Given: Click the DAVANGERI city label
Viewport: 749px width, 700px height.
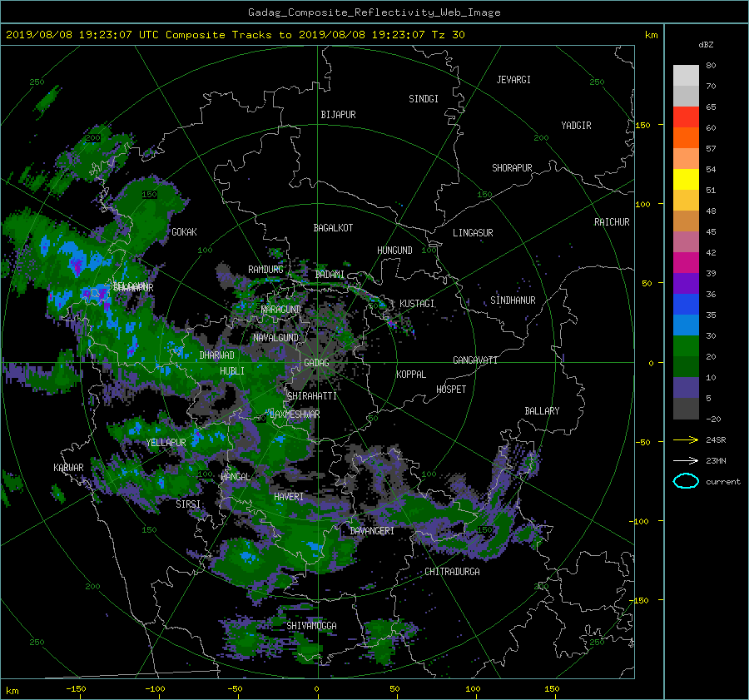Looking at the screenshot, I should [372, 531].
